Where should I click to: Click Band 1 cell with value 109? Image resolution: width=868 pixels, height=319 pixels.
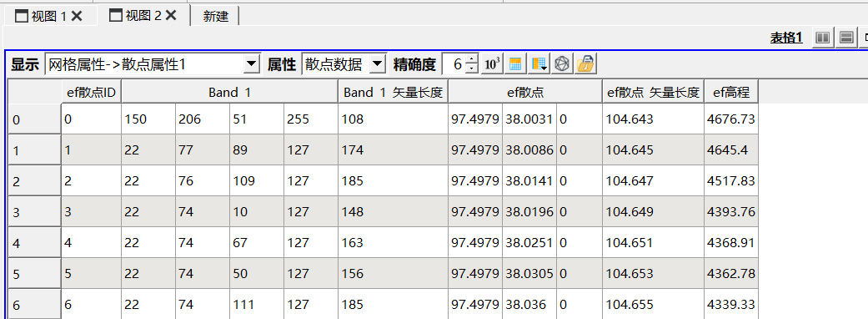[x=257, y=181]
